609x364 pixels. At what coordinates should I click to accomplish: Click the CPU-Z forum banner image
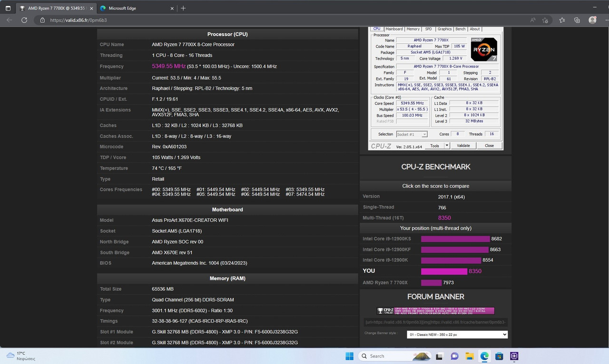pos(436,311)
